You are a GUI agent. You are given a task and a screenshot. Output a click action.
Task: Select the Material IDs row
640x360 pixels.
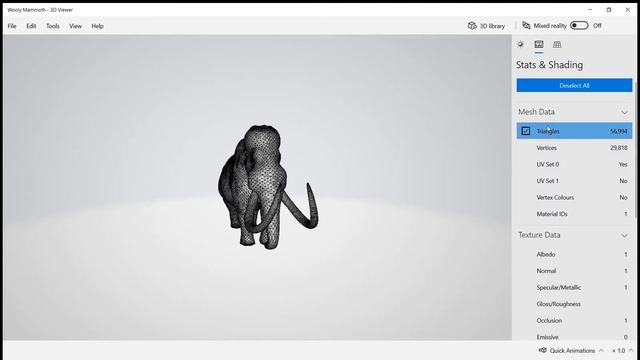pos(574,214)
